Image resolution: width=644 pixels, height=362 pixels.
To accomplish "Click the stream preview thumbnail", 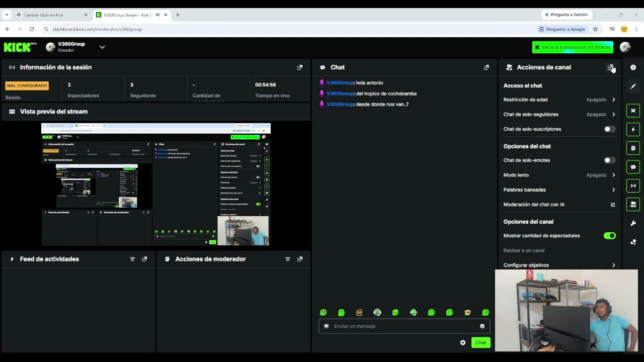I will pyautogui.click(x=156, y=185).
